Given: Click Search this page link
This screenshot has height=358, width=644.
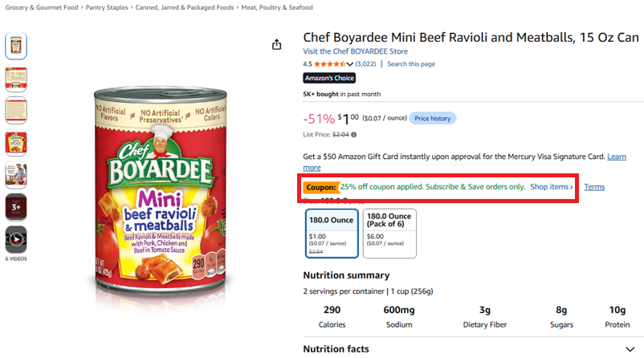Looking at the screenshot, I should point(410,64).
